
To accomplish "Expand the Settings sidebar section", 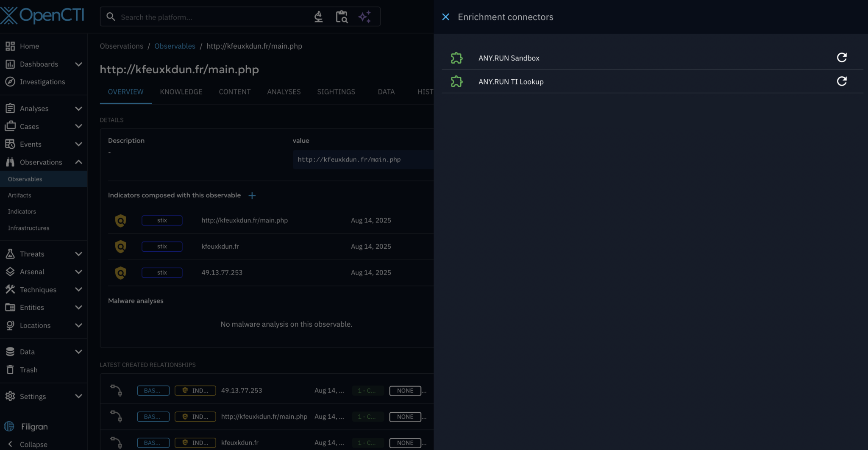I will click(78, 396).
